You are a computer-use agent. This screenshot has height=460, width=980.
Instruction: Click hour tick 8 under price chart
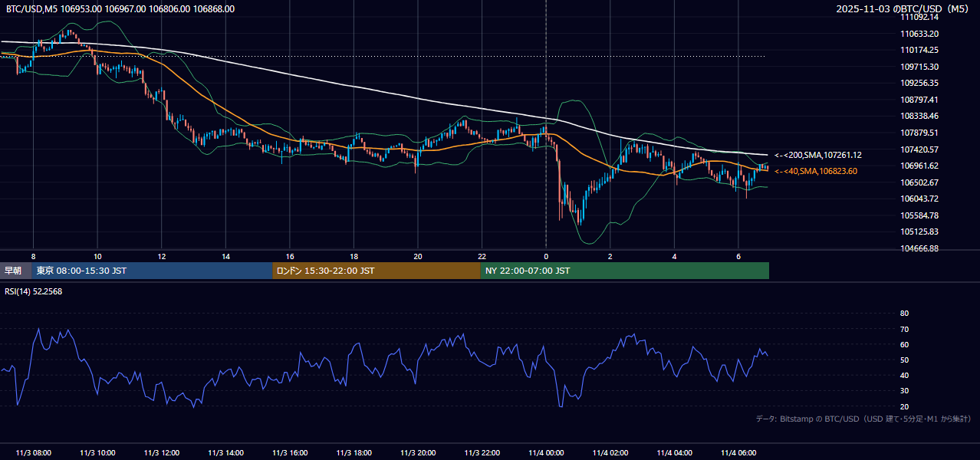pyautogui.click(x=33, y=256)
